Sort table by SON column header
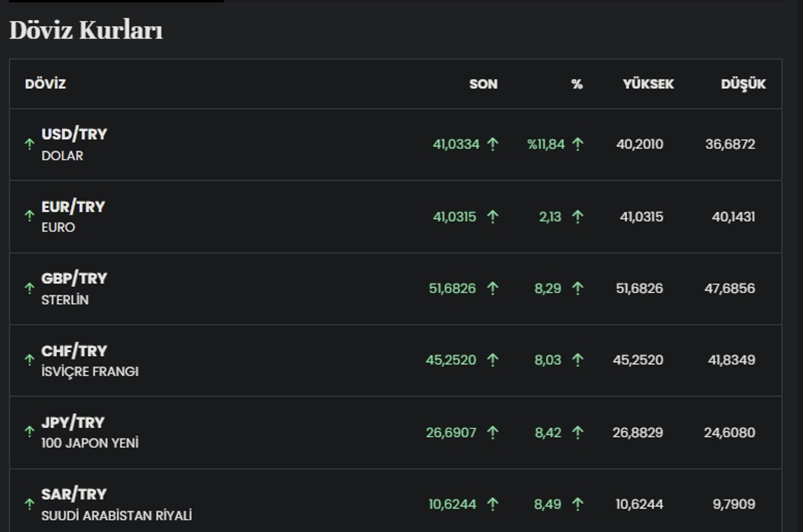Image resolution: width=803 pixels, height=532 pixels. (x=483, y=84)
